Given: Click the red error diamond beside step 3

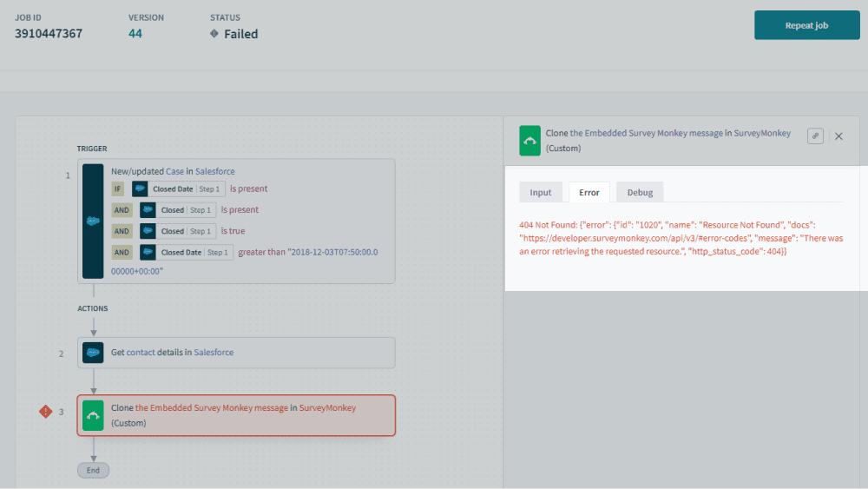Looking at the screenshot, I should pyautogui.click(x=45, y=412).
